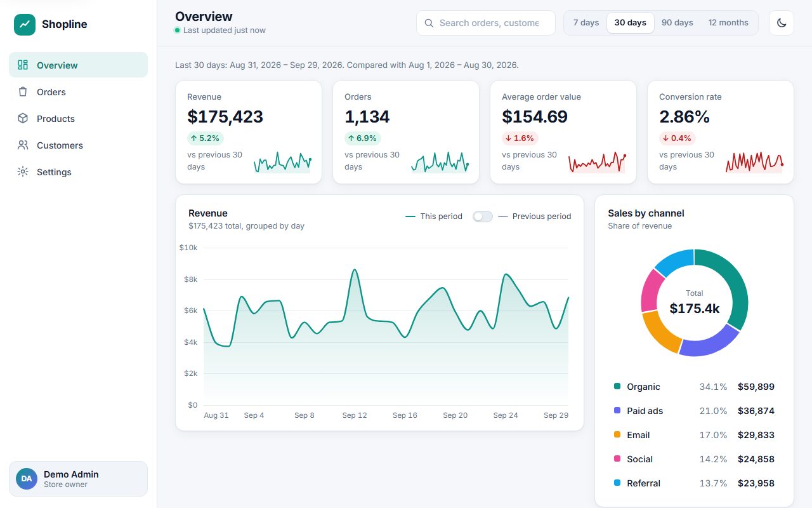Click the Customers people icon

pyautogui.click(x=23, y=145)
